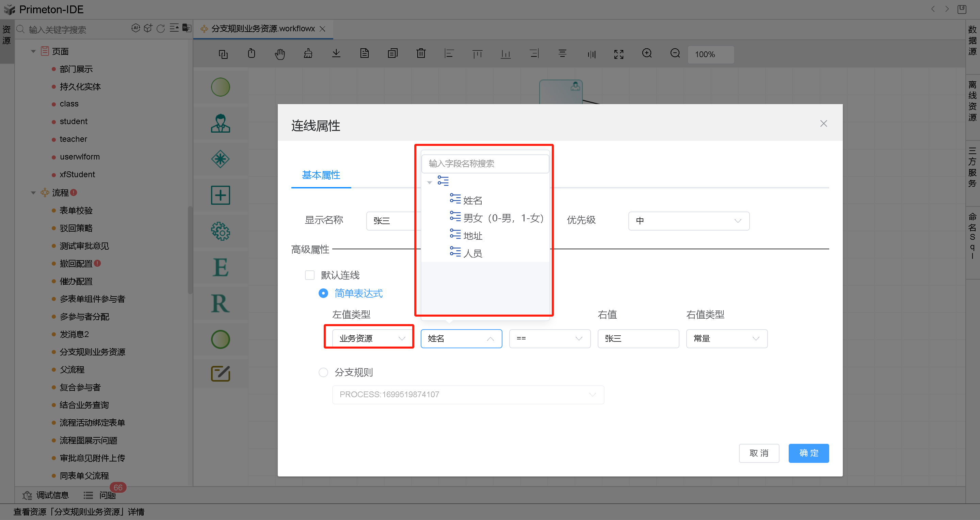Click the zoom in magnifier icon
Screen dimensions: 980x520
coord(647,54)
